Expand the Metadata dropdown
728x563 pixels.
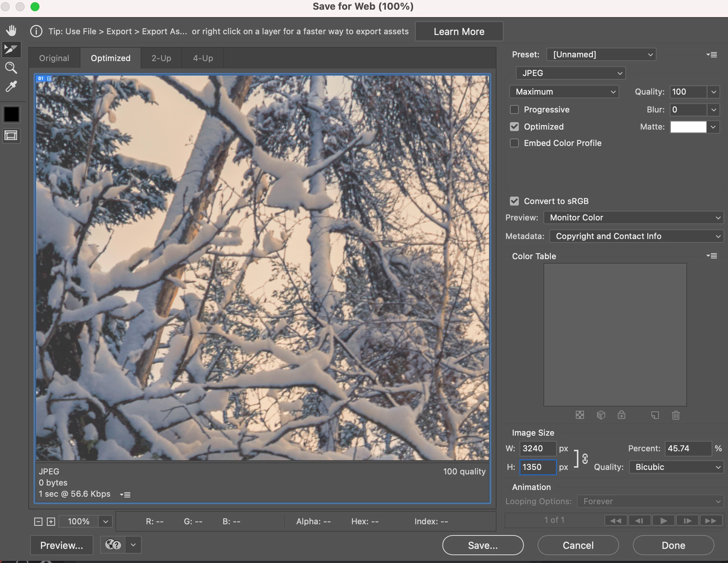636,236
